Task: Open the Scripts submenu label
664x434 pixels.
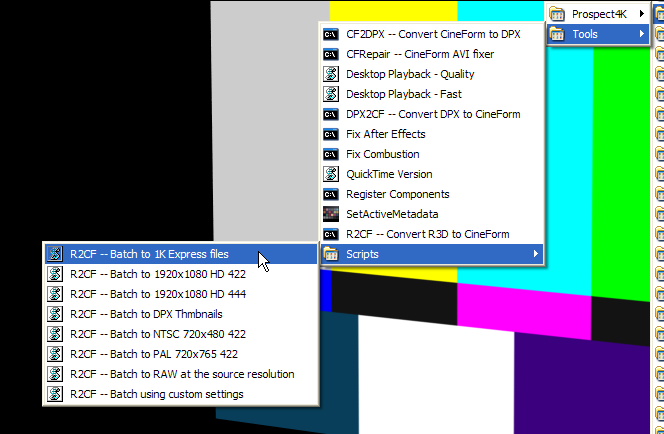Action: [362, 254]
